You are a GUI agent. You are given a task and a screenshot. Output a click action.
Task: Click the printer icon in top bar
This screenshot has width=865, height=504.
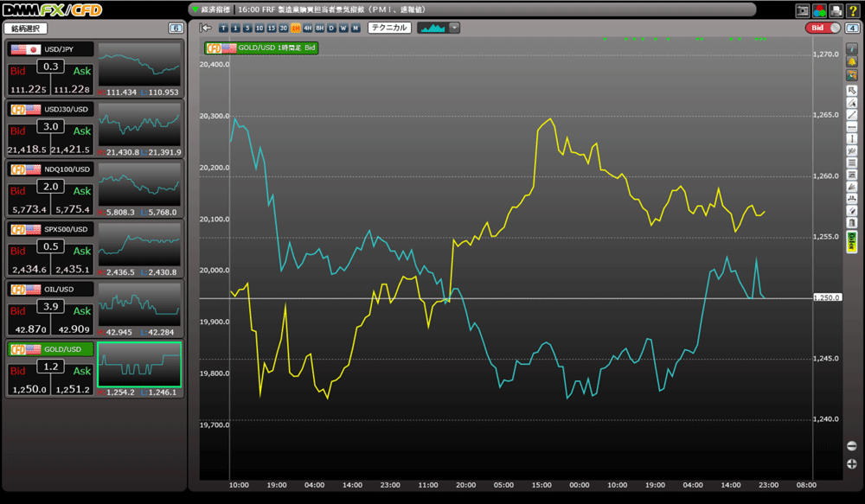(x=836, y=10)
